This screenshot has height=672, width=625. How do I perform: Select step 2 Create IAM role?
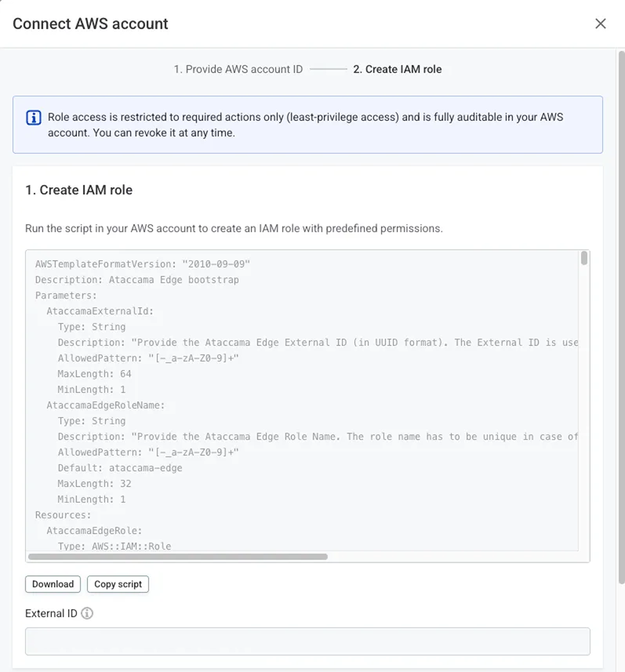pos(397,69)
